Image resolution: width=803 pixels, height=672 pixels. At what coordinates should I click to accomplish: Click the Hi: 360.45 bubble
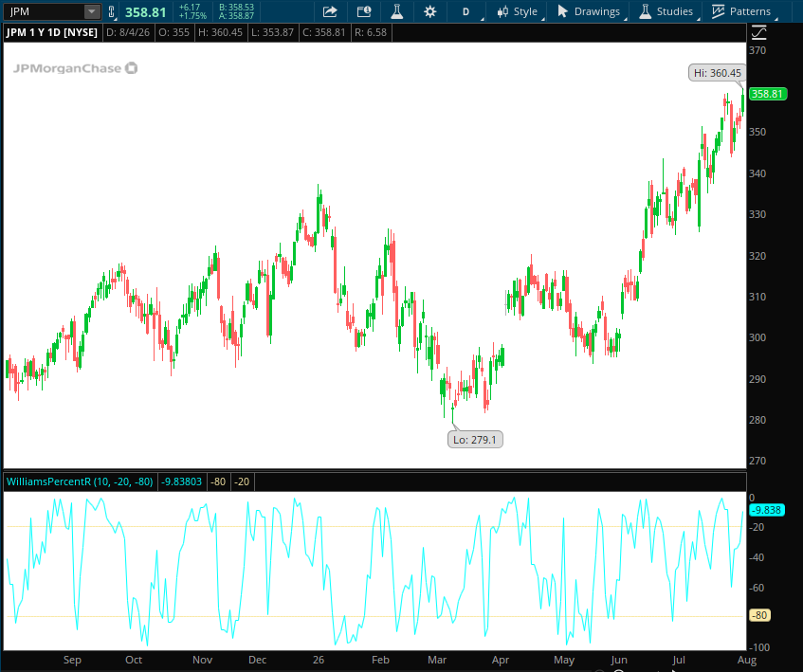coord(717,73)
